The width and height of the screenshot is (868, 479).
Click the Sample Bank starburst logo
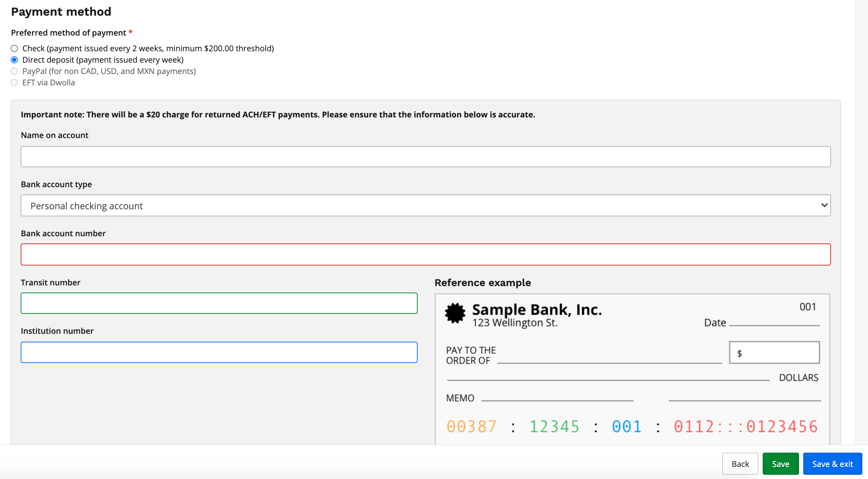pos(455,313)
